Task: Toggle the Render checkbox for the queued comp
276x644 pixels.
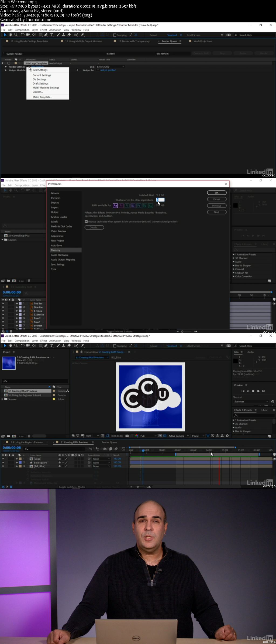Action: (x=9, y=63)
